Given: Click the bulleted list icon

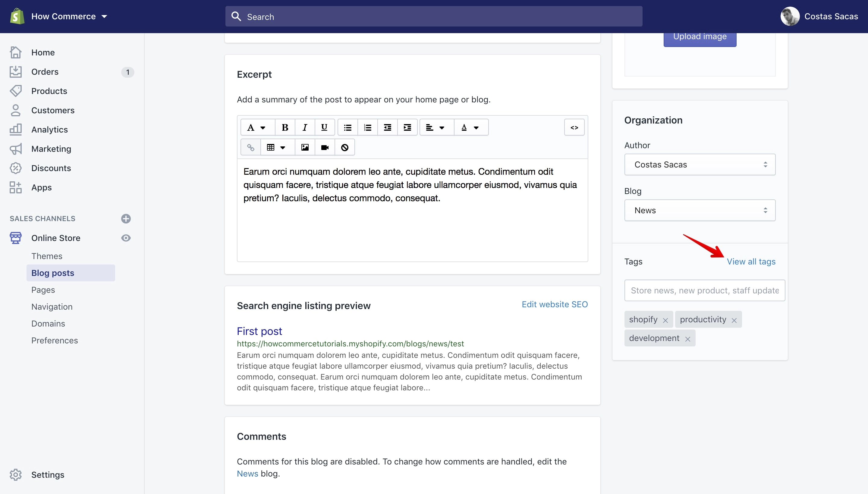Looking at the screenshot, I should click(347, 128).
